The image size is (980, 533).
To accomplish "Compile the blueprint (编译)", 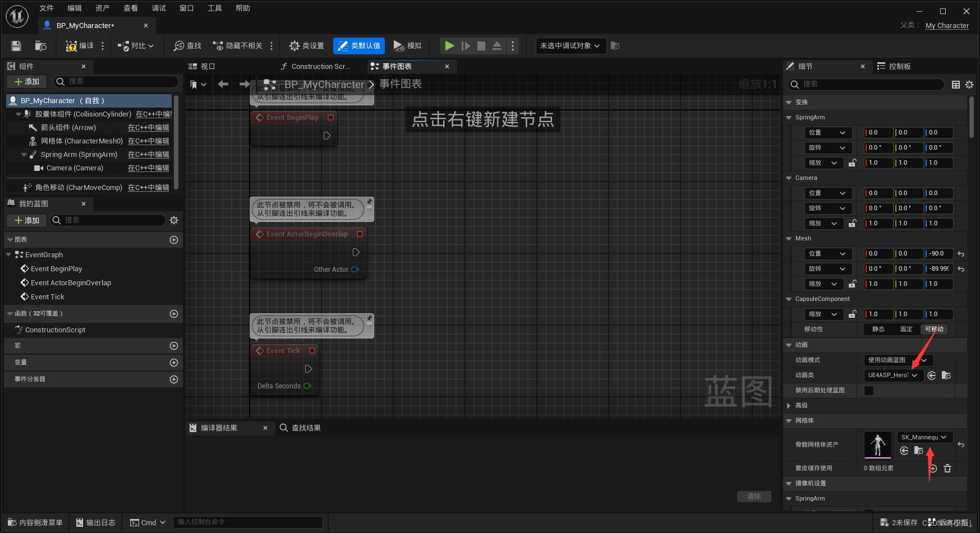I will tap(80, 46).
